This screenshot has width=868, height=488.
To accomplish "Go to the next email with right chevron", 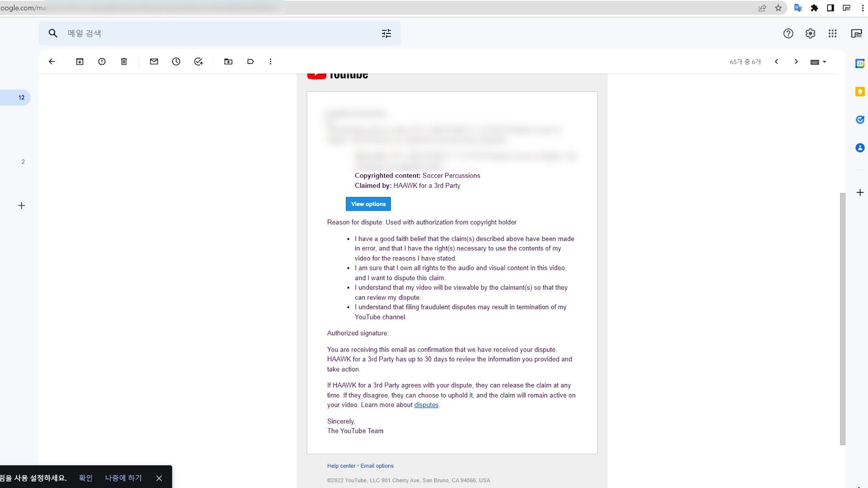I will (x=796, y=61).
